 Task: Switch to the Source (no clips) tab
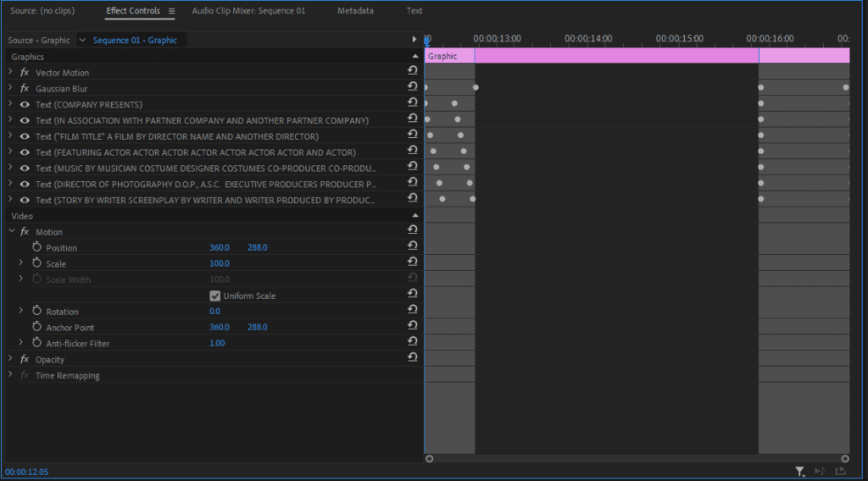(42, 10)
